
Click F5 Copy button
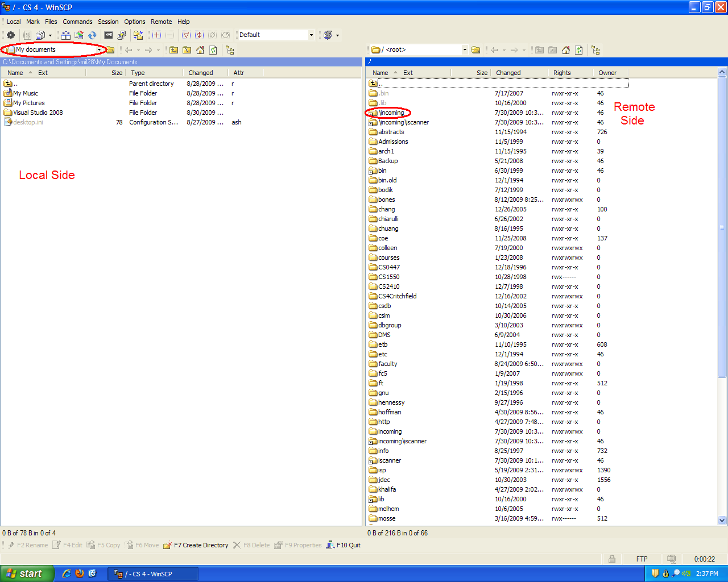click(x=103, y=545)
